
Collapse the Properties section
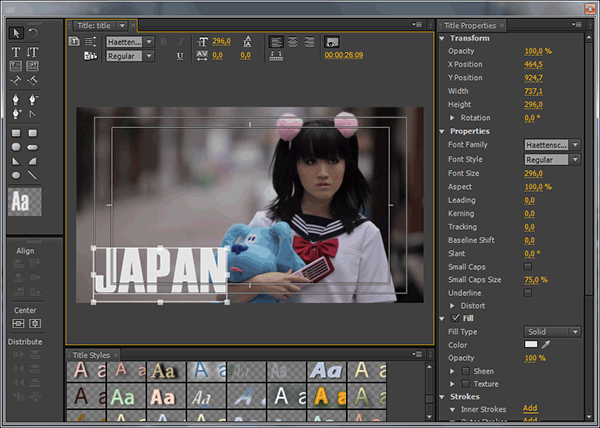pos(442,131)
